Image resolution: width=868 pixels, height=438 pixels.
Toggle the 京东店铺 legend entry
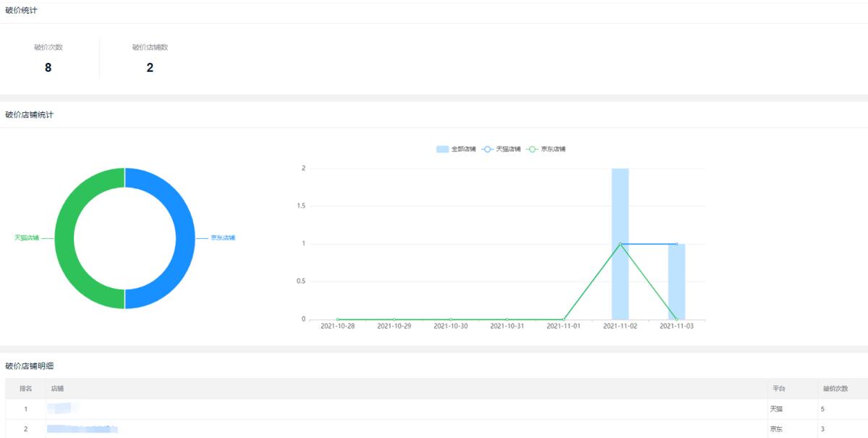(x=546, y=149)
